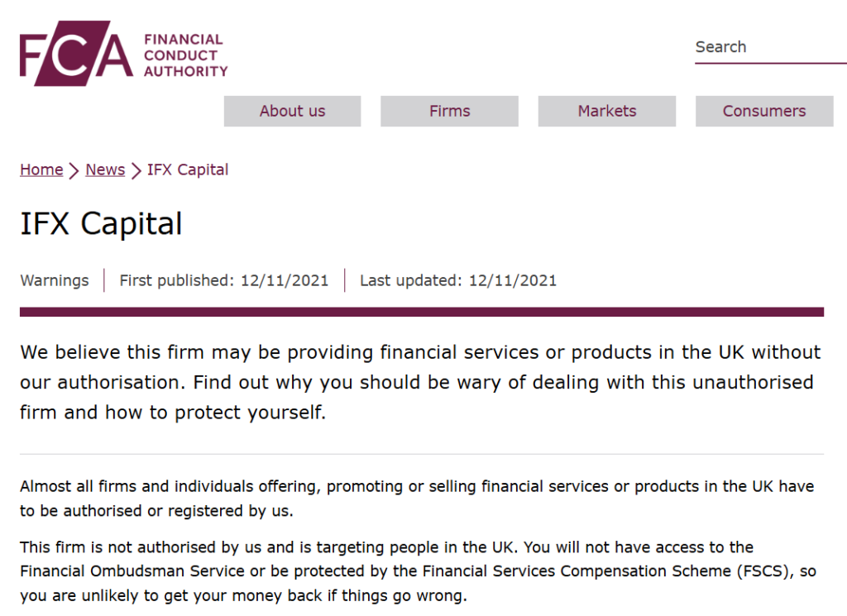Go to the News breadcrumb link

click(x=105, y=170)
